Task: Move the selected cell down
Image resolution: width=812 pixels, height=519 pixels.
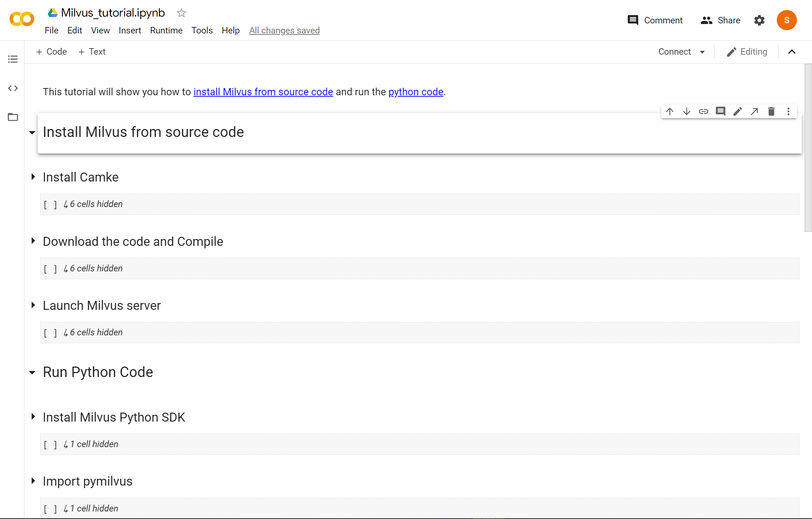Action: click(x=686, y=111)
